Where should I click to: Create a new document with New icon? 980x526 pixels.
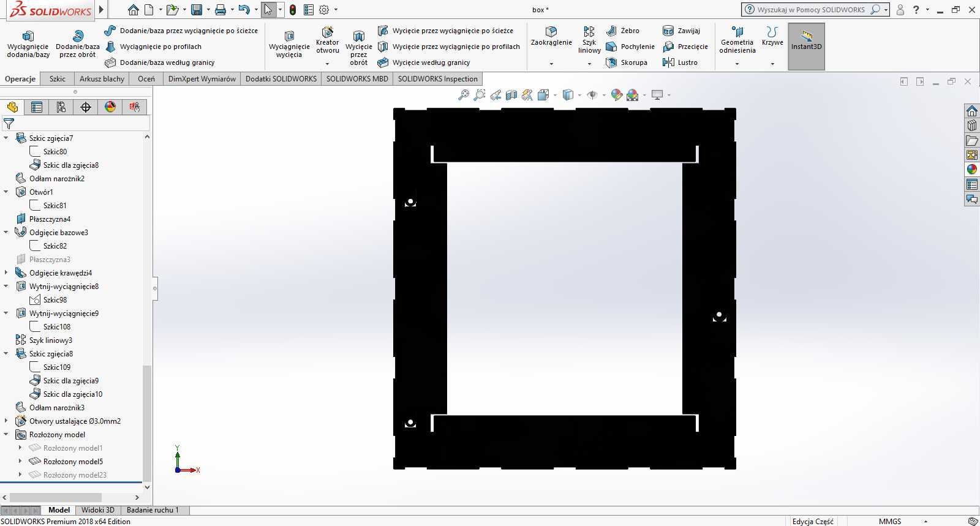(x=149, y=10)
